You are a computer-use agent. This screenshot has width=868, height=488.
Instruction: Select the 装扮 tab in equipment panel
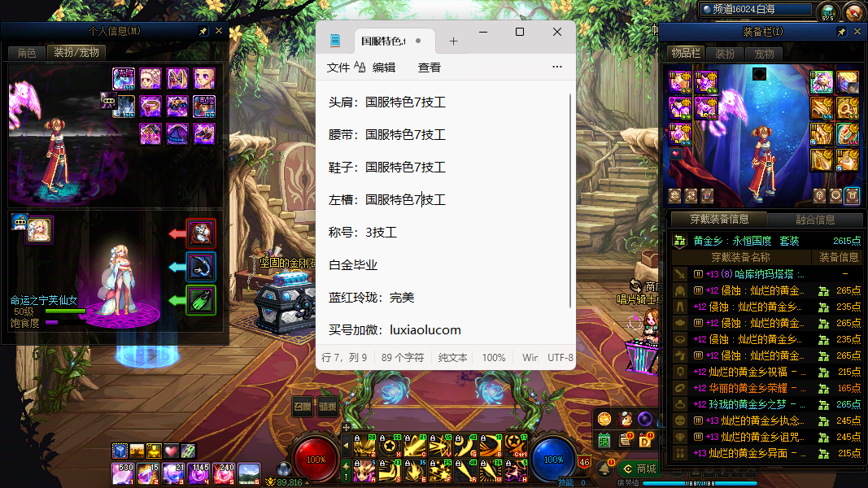tap(725, 54)
